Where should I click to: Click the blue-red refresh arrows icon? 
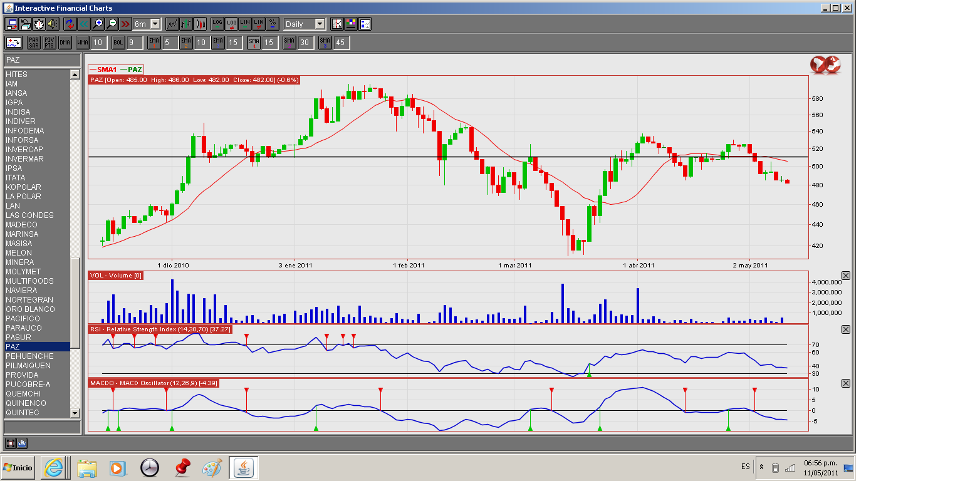[x=69, y=24]
